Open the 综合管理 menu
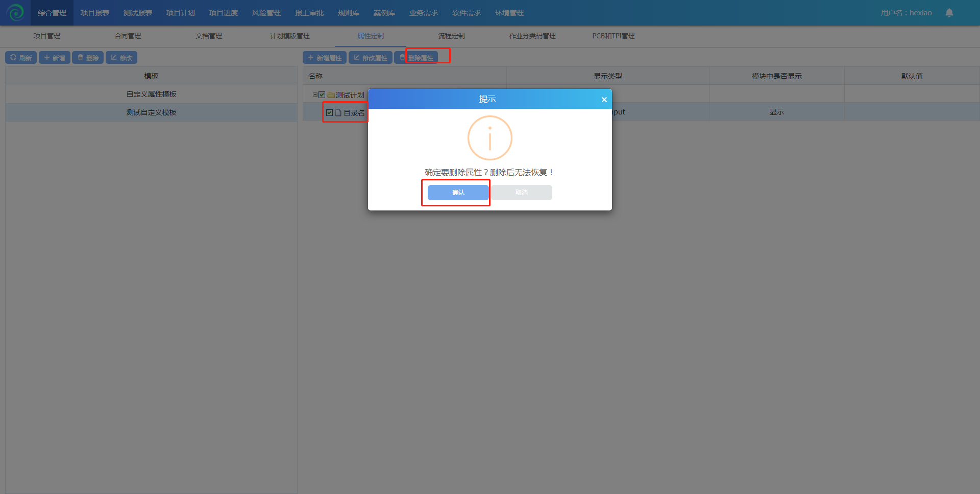 [x=52, y=13]
